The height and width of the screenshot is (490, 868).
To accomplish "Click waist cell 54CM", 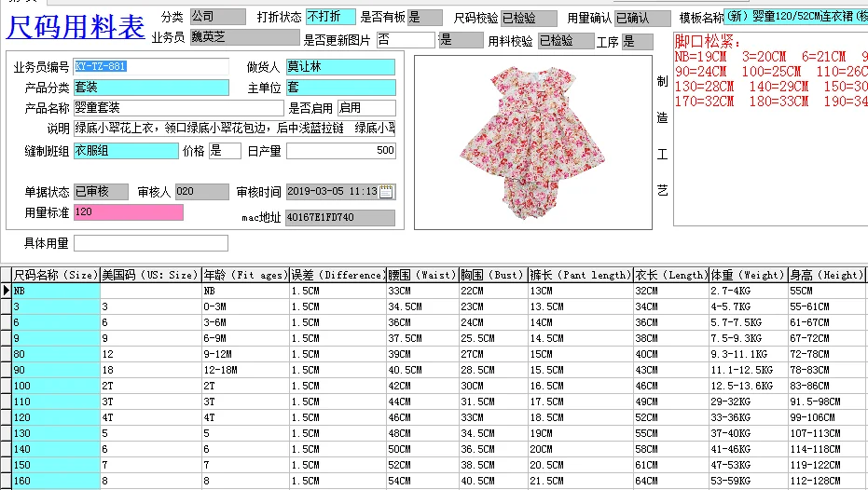I will (x=422, y=481).
